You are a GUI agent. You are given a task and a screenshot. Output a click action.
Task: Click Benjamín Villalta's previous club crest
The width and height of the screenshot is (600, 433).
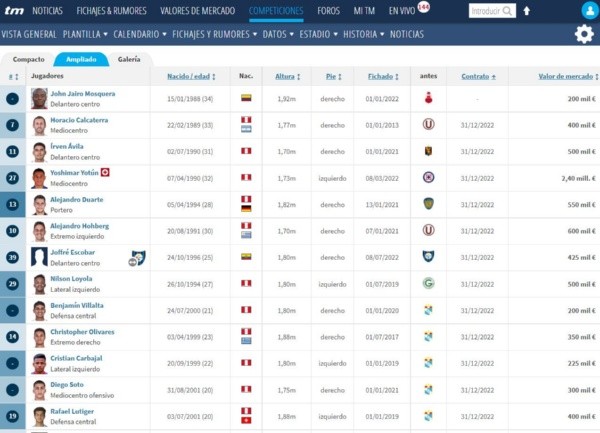coord(428,310)
